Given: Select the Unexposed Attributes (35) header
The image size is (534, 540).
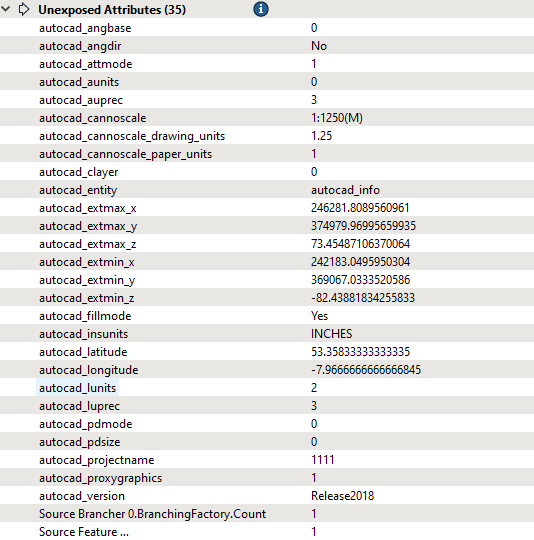Looking at the screenshot, I should click(112, 10).
